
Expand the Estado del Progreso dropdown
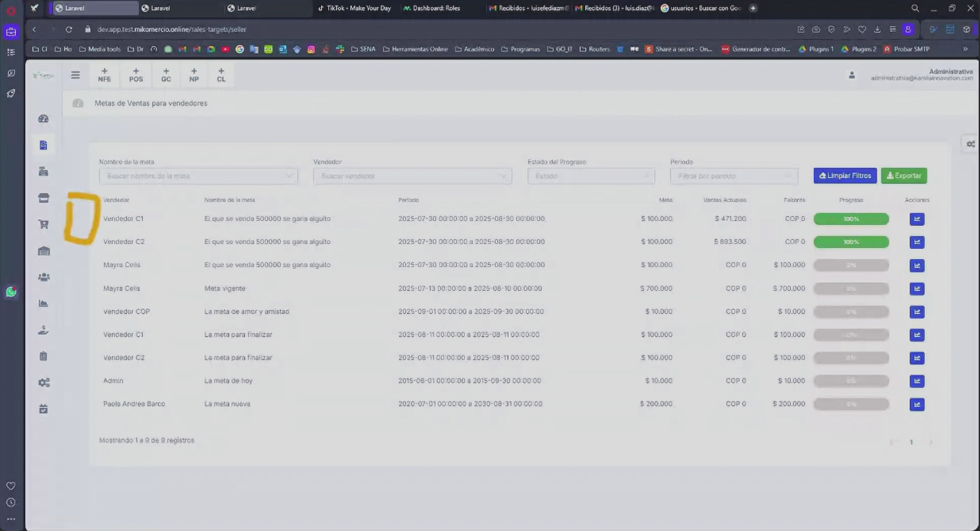point(591,176)
